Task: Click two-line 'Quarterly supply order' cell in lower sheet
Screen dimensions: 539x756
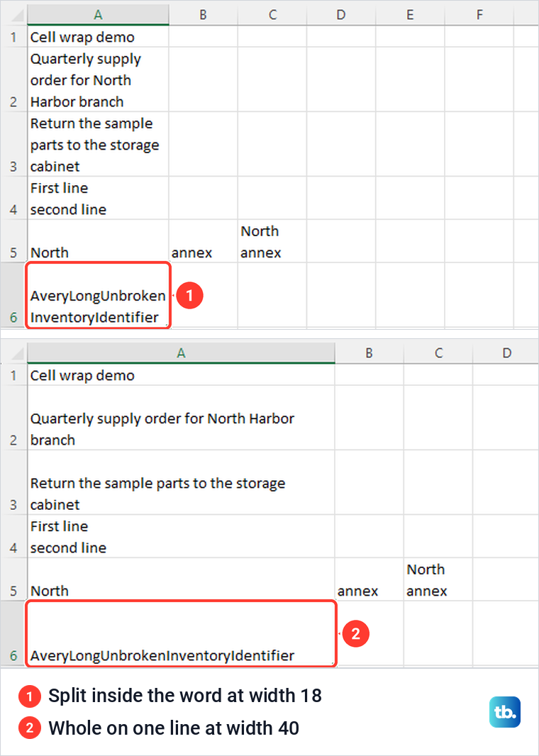Action: (x=182, y=418)
